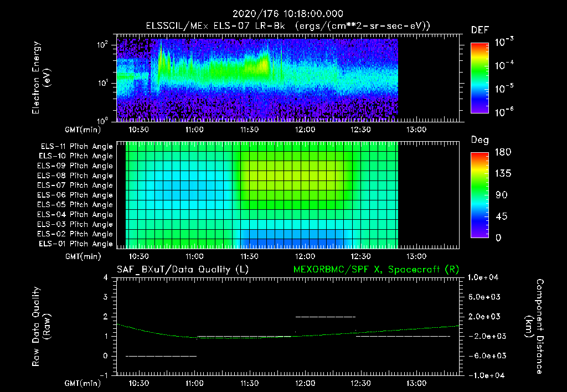Click the 1.0e+04 right axis value
This screenshot has height=392, width=567.
pyautogui.click(x=483, y=277)
